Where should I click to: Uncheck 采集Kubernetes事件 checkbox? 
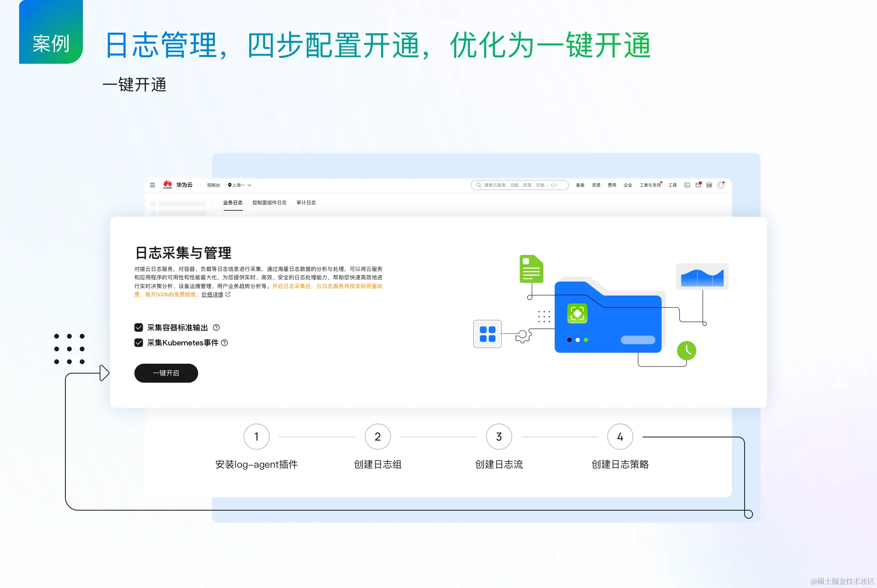click(139, 343)
